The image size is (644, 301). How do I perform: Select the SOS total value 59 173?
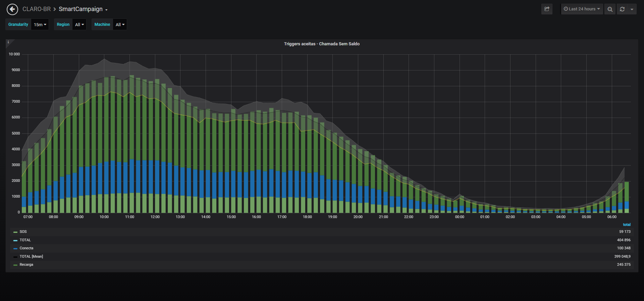pyautogui.click(x=625, y=232)
